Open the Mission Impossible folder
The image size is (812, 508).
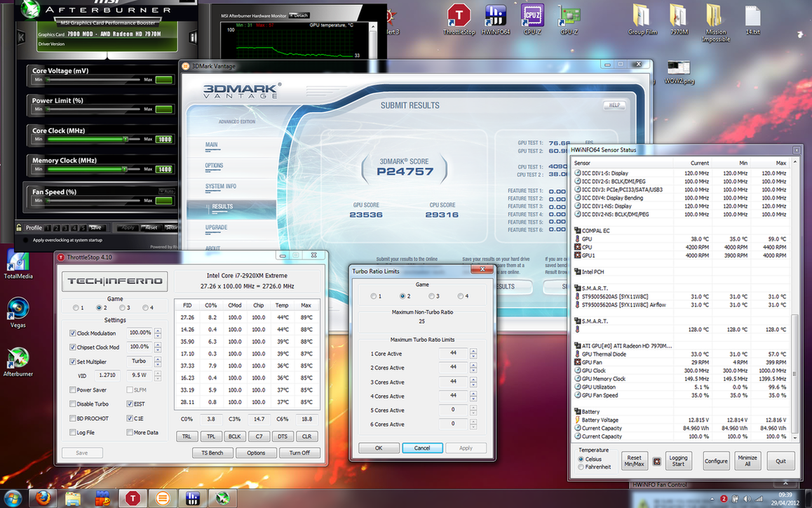(716, 23)
